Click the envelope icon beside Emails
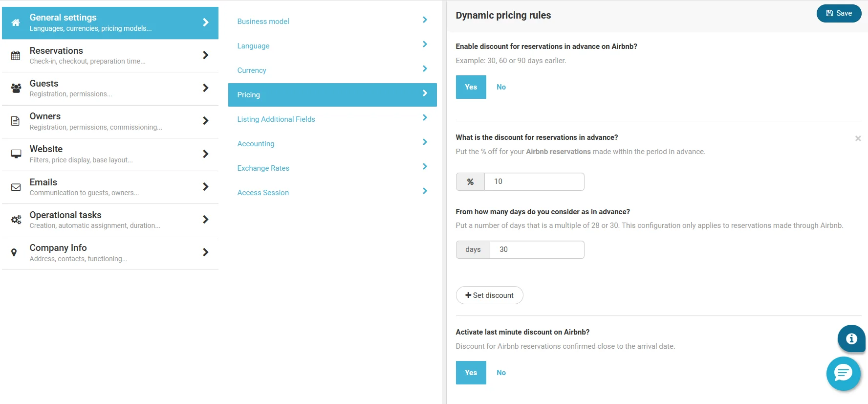Screen dimensions: 868x404 point(16,187)
